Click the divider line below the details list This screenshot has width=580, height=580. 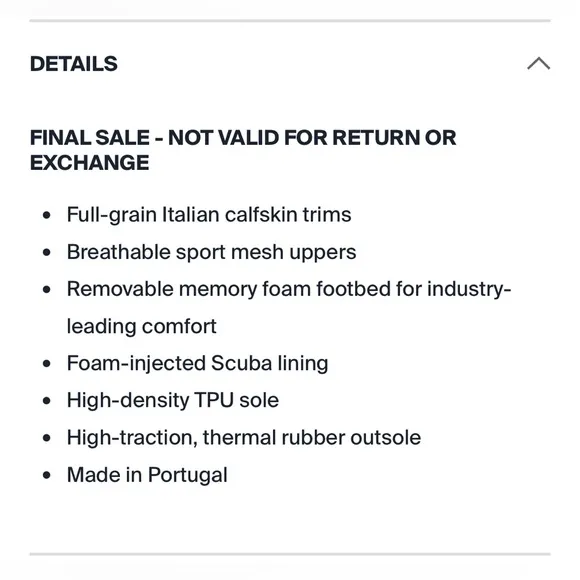coord(290,554)
